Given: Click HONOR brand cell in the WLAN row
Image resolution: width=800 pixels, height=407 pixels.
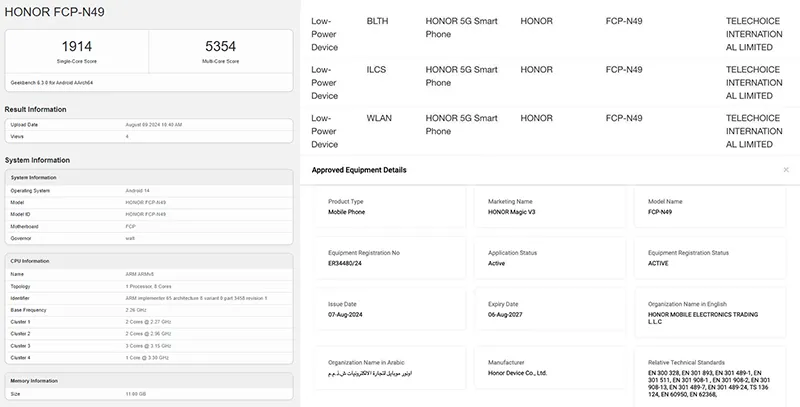Looking at the screenshot, I should [x=536, y=118].
